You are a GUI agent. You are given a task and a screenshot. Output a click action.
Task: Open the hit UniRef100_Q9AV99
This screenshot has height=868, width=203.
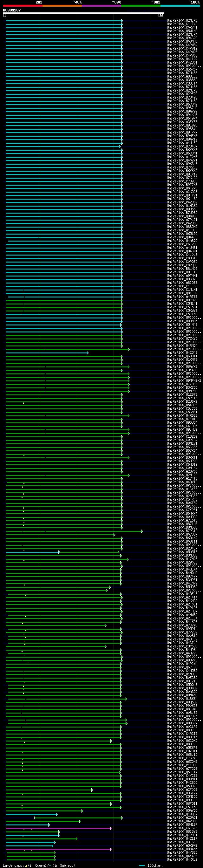(182, 112)
